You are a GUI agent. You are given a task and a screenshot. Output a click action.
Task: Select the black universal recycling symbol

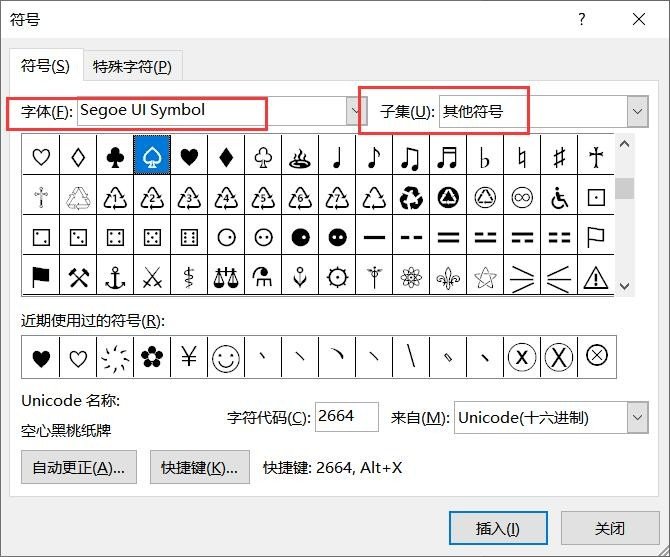[411, 196]
